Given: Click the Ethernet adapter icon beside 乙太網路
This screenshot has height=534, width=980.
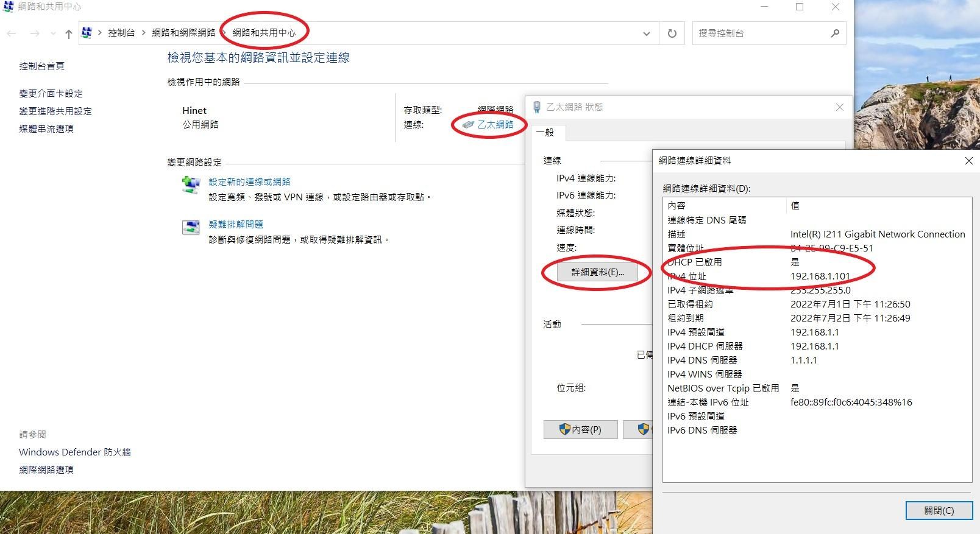Looking at the screenshot, I should [x=467, y=125].
